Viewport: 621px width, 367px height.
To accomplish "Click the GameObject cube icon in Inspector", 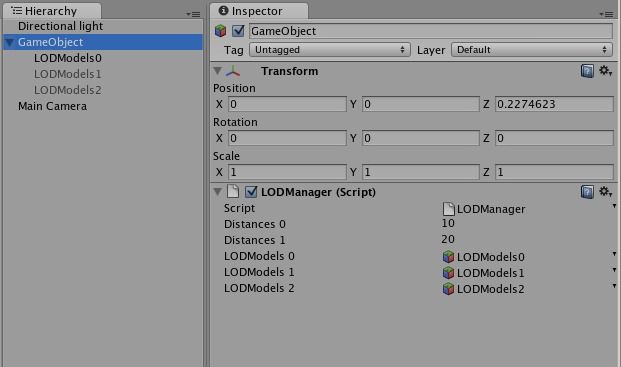I will [x=220, y=31].
